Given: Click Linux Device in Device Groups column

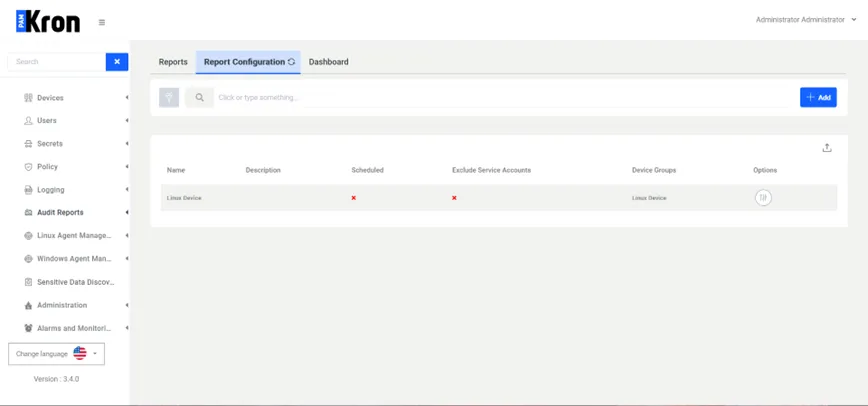Looking at the screenshot, I should [649, 198].
